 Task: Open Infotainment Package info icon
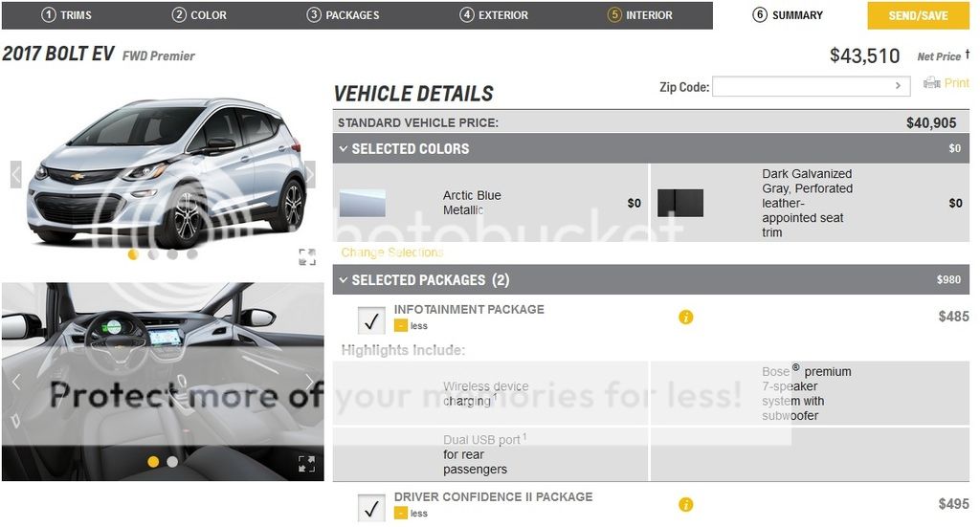click(x=685, y=318)
